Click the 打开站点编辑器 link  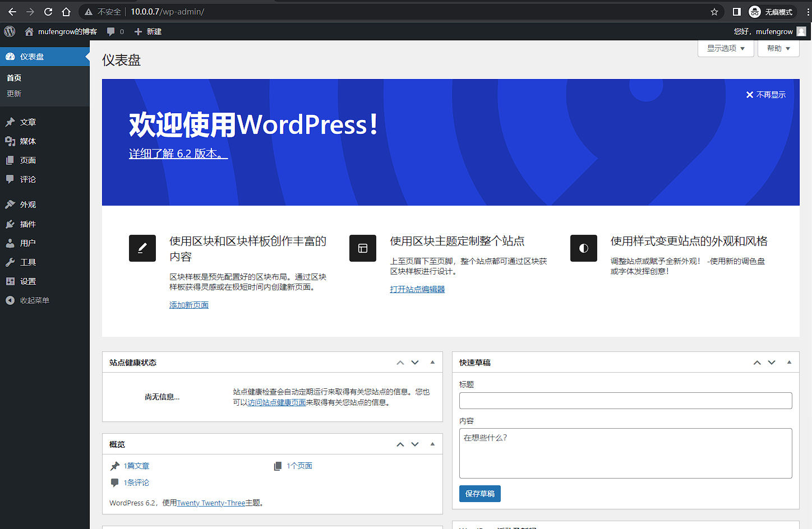[x=417, y=289]
